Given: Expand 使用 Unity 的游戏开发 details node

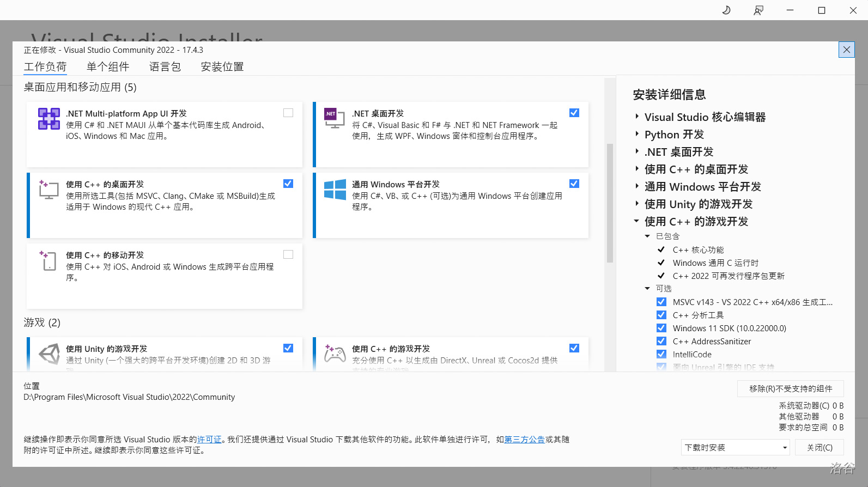Looking at the screenshot, I should pos(636,204).
